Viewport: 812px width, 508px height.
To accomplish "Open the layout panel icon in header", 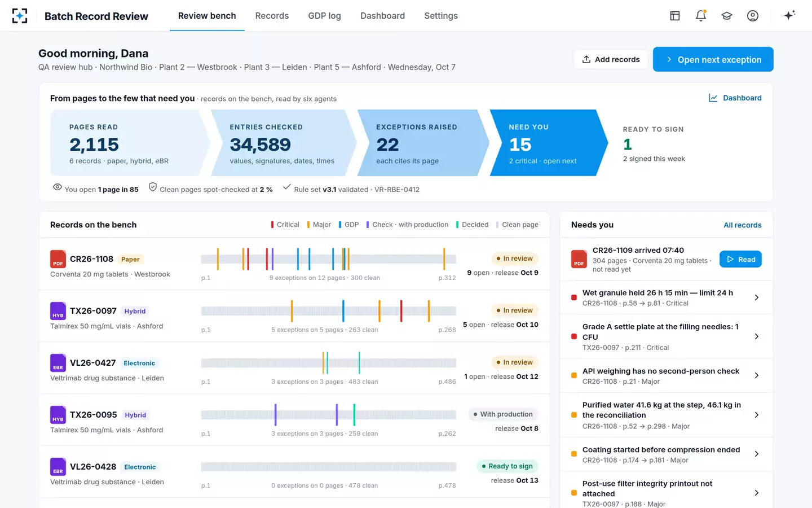I will pyautogui.click(x=675, y=16).
